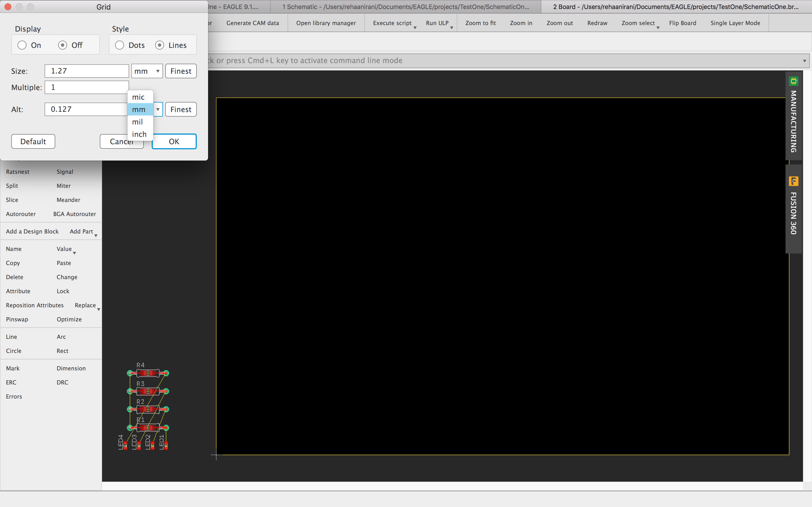Click Zoom to fit

click(x=480, y=23)
